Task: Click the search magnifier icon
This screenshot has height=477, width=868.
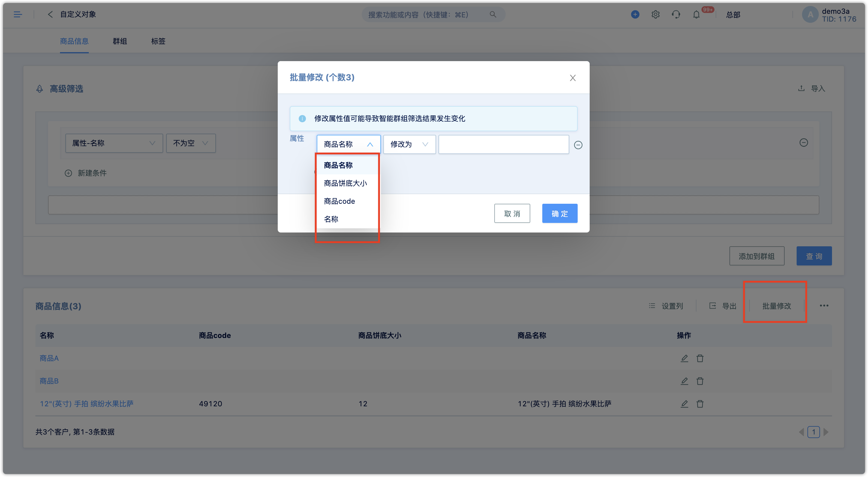Action: coord(492,14)
